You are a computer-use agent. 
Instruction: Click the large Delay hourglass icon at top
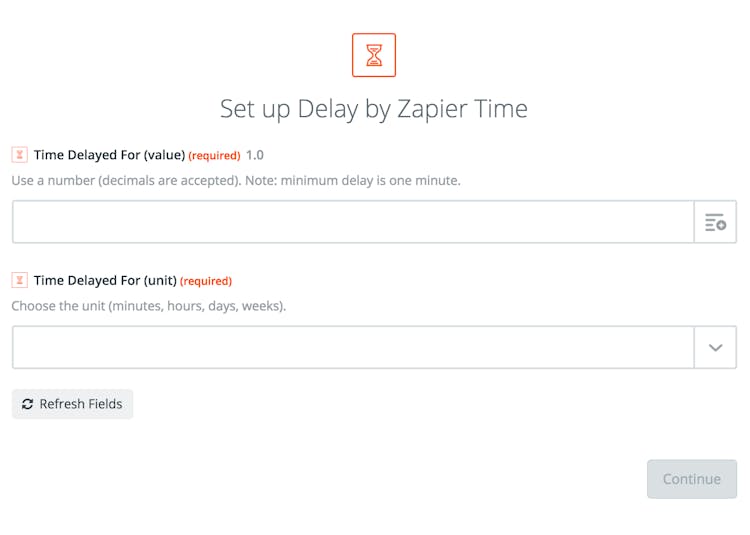pos(374,55)
